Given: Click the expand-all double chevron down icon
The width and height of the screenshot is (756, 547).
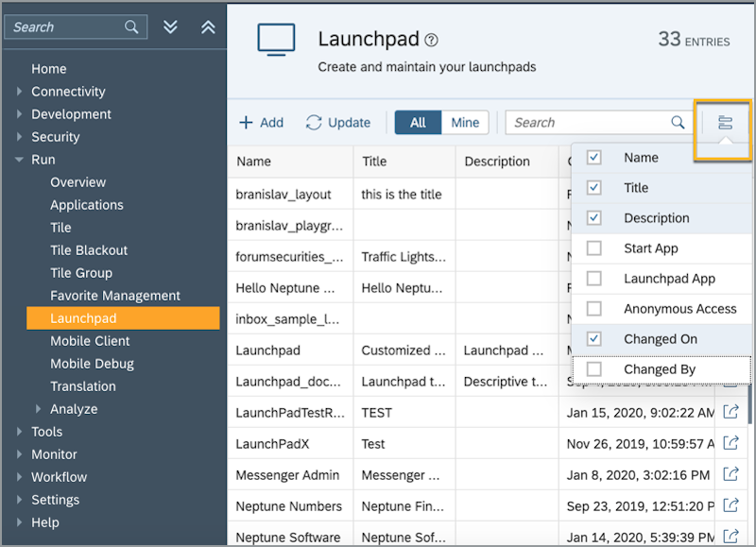Looking at the screenshot, I should (x=170, y=27).
